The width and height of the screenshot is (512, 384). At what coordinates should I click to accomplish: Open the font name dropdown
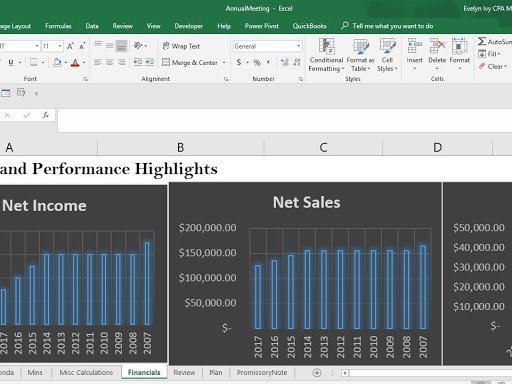pos(37,46)
